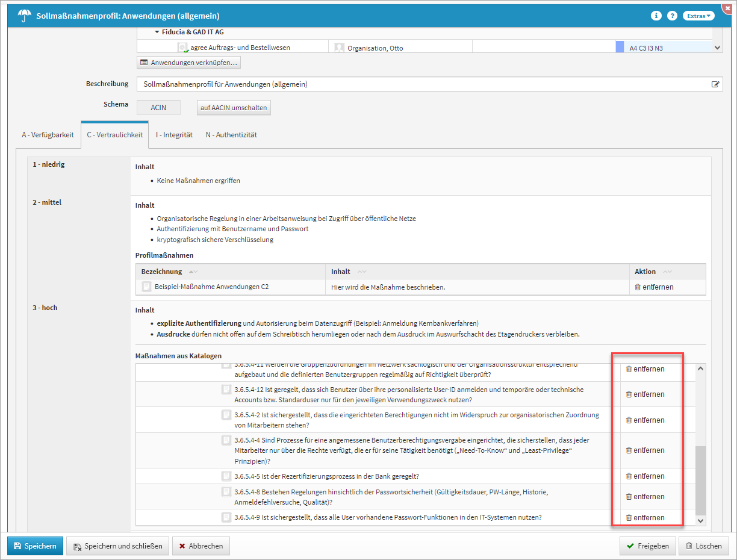Switch to the A - Verfügbarkeit tab
Image resolution: width=737 pixels, height=560 pixels.
(x=48, y=135)
